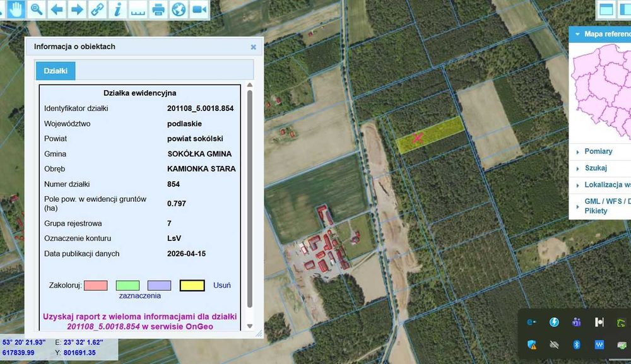This screenshot has width=631, height=364.
Task: Click the safely remove hardware tray icon
Action: click(622, 345)
